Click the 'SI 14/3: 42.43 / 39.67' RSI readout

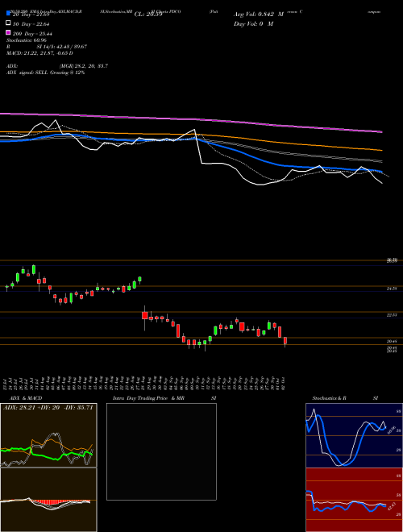(x=62, y=47)
